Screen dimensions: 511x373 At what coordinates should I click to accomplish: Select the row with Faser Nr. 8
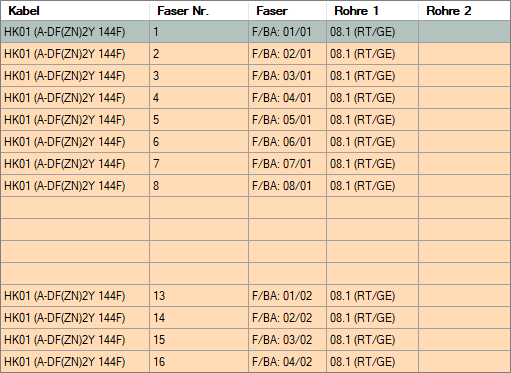(255, 186)
